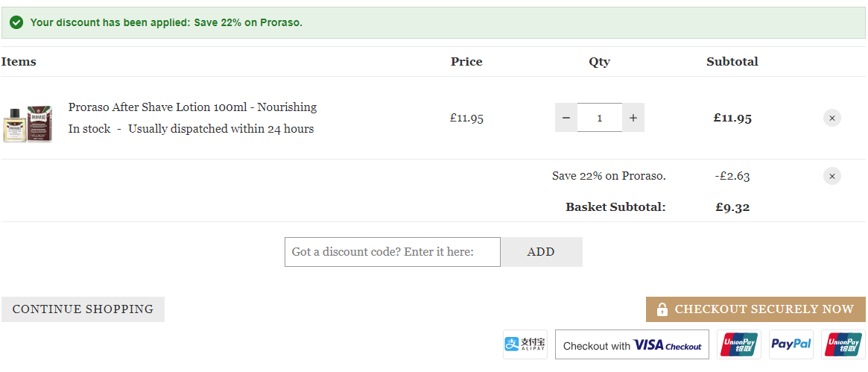Image resolution: width=868 pixels, height=372 pixels.
Task: Apply the code with the ADD button
Action: point(542,252)
